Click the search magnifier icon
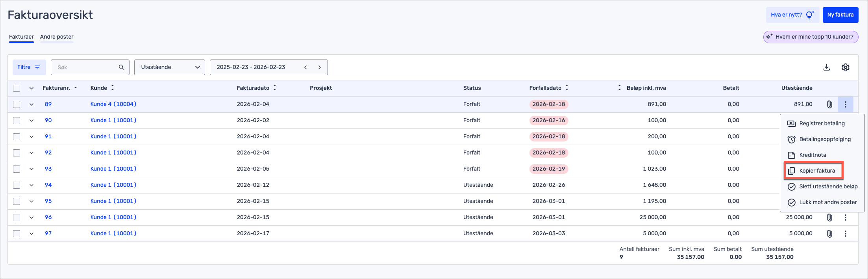 [122, 67]
